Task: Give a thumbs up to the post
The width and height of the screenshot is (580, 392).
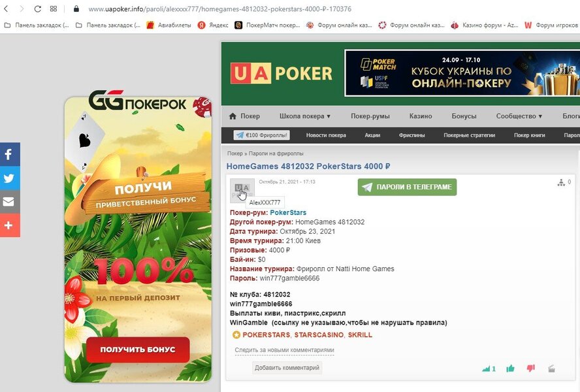Action: [x=511, y=368]
